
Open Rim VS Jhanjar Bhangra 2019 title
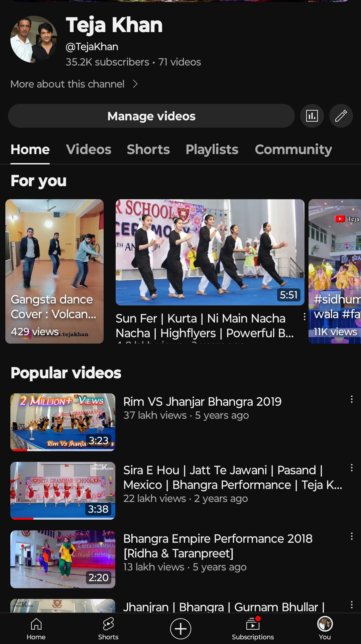click(202, 401)
